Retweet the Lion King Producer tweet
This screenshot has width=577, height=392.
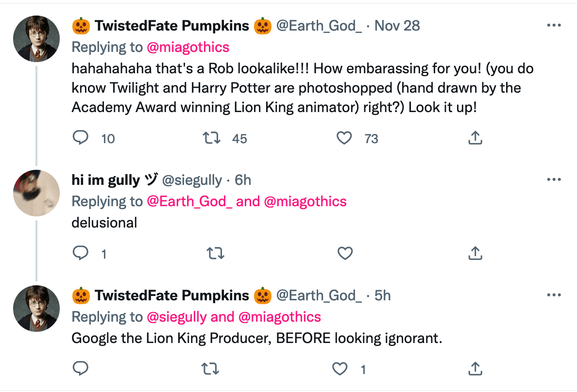tap(212, 369)
